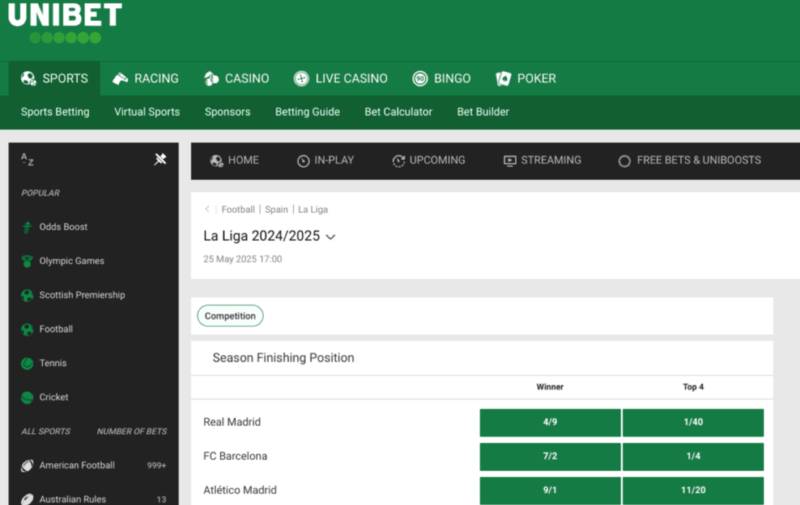Click the back chevron before Football breadcrumb
The width and height of the screenshot is (800, 505).
(x=207, y=210)
